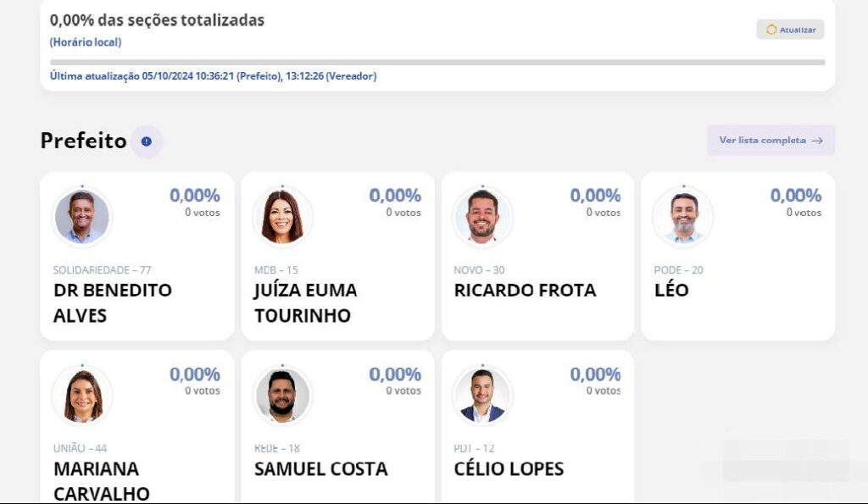Click the refresh icon in Atualizar button
This screenshot has height=504, width=868.
click(x=771, y=30)
